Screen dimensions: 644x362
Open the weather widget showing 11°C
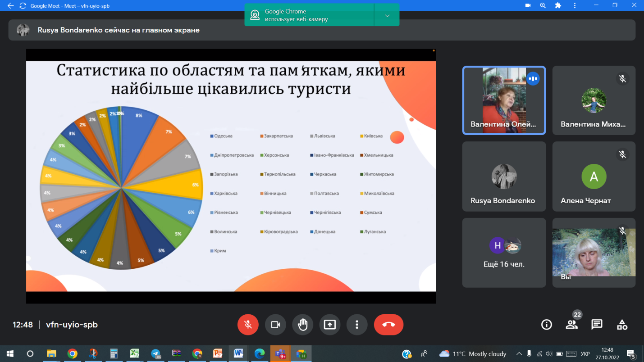[472, 354]
